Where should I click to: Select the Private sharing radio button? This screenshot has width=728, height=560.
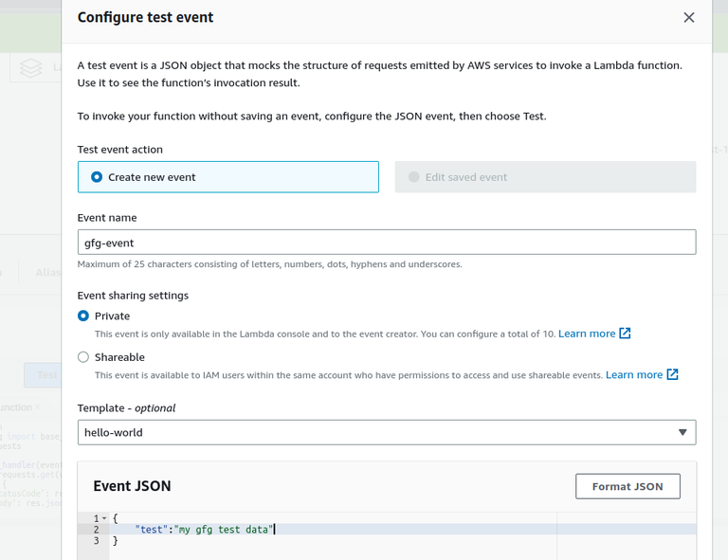pyautogui.click(x=83, y=316)
